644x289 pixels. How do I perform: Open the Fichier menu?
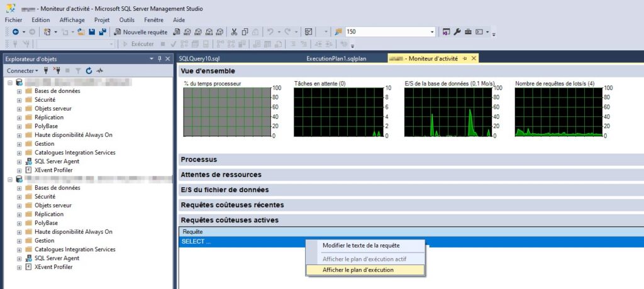(14, 19)
